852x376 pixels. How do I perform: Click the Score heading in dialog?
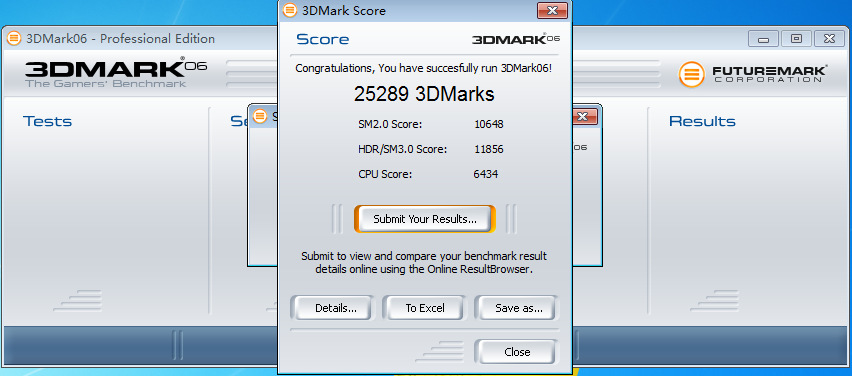coord(323,40)
